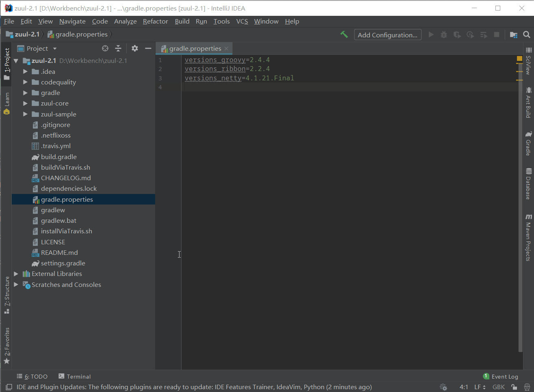
Task: Expand the gradle folder
Action: pos(25,93)
